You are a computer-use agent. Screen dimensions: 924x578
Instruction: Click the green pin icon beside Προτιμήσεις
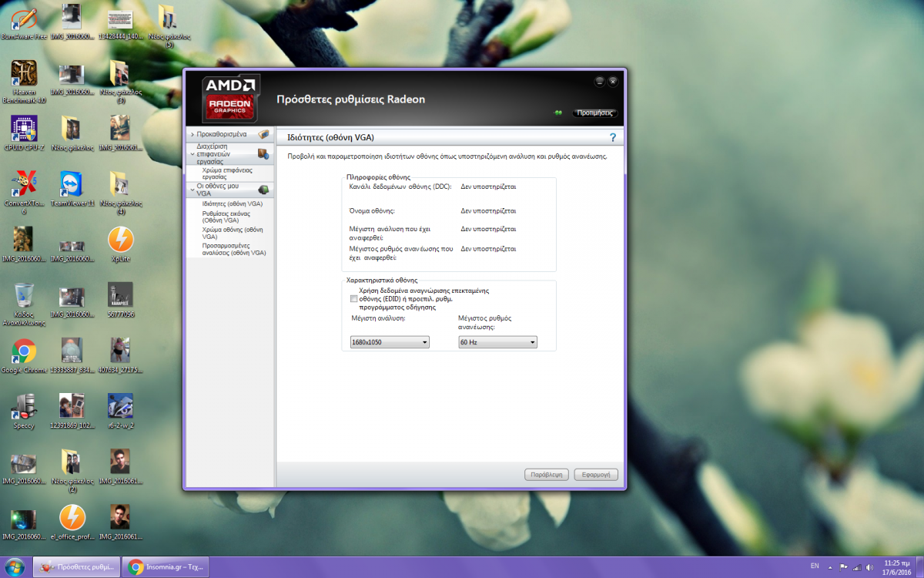point(558,113)
